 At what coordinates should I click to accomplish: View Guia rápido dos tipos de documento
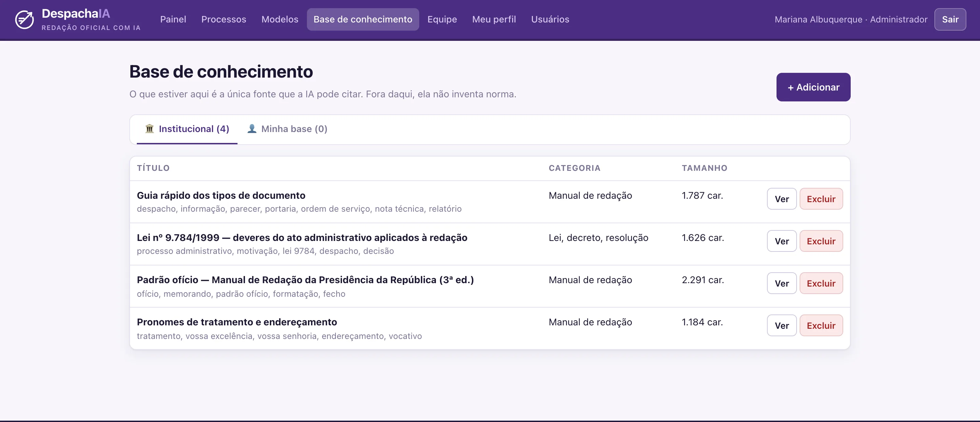782,199
